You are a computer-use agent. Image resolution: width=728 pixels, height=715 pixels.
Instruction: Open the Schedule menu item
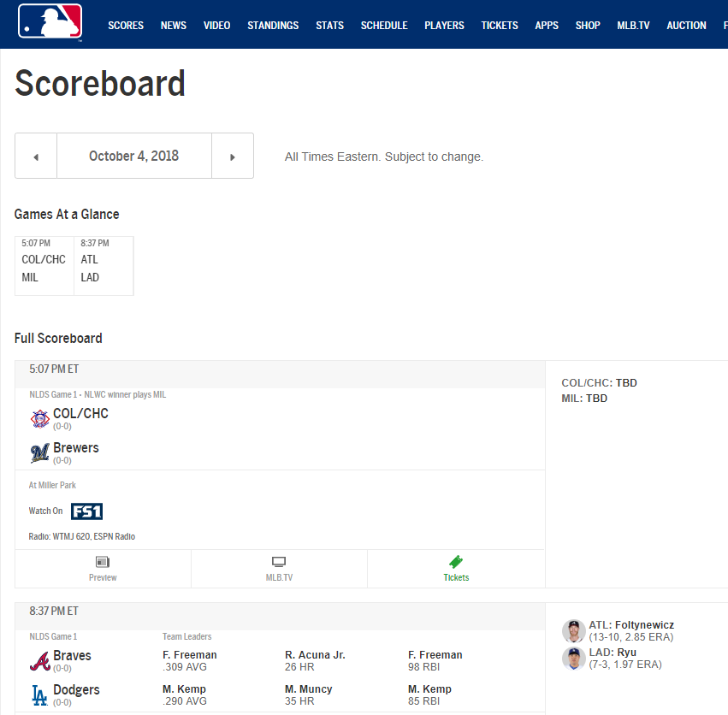coord(384,26)
